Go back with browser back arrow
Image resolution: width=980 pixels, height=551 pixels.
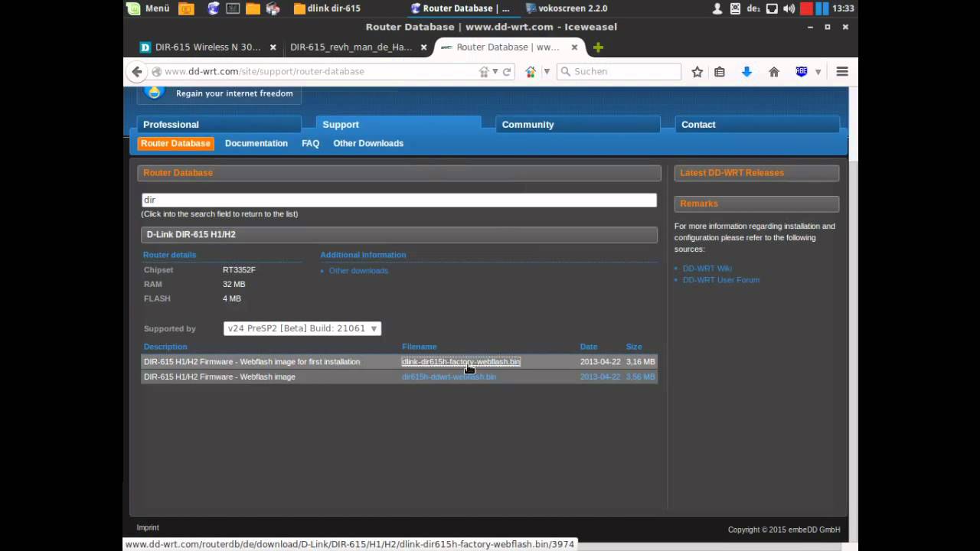[137, 71]
